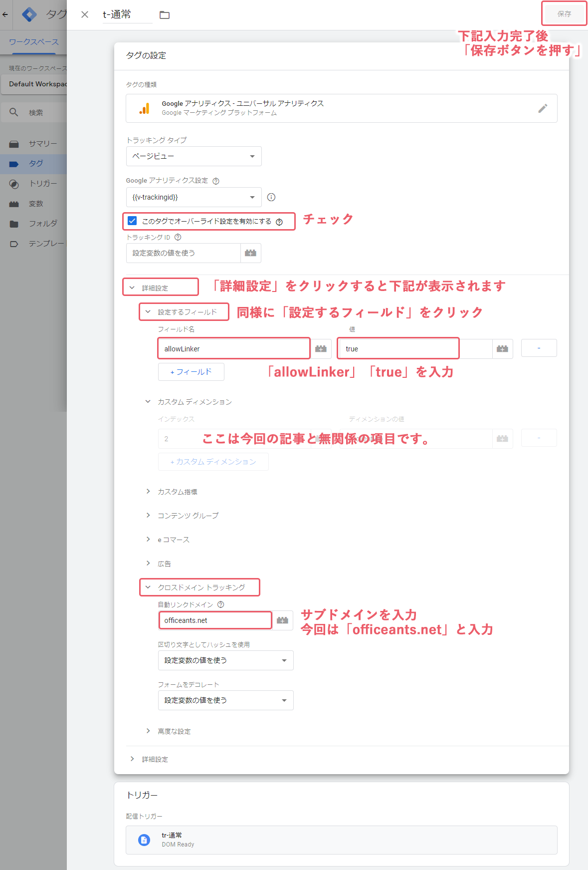The width and height of the screenshot is (588, 870).
Task: Open 変数 in the left sidebar
Action: (x=33, y=204)
